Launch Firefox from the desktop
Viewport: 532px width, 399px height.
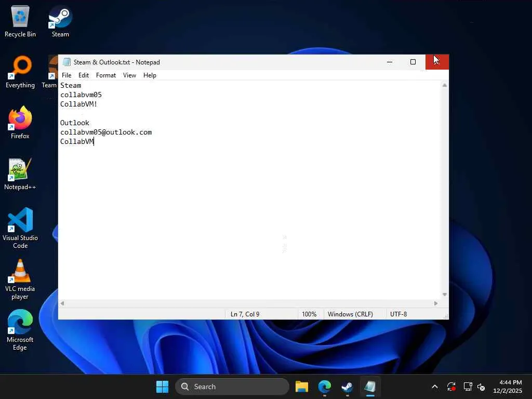point(20,123)
